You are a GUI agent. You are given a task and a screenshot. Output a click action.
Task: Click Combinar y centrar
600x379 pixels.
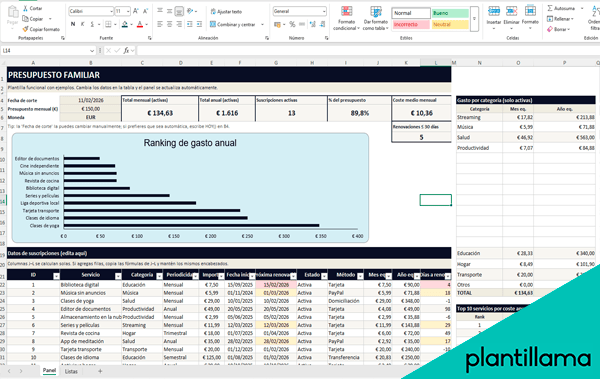coord(232,24)
